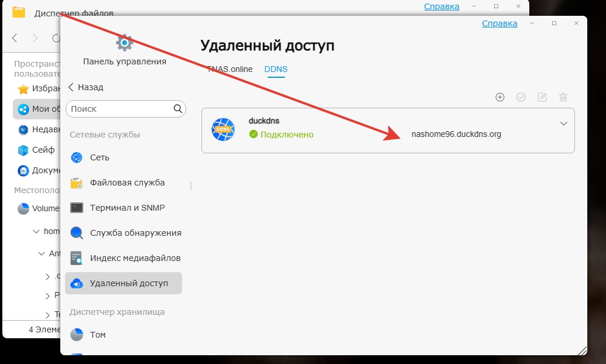Delete DDNS entry with the trash icon
The image size is (606, 364).
point(563,97)
